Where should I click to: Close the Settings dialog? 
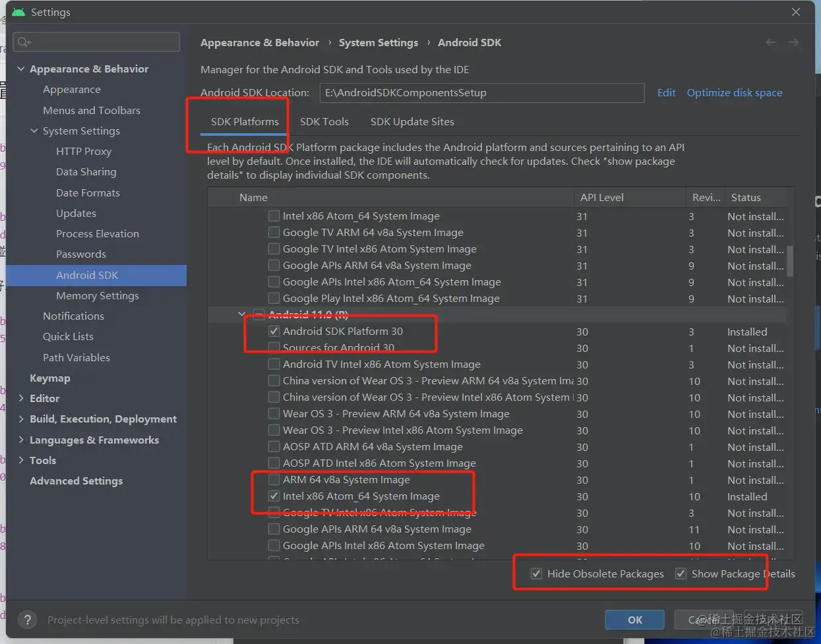(796, 12)
